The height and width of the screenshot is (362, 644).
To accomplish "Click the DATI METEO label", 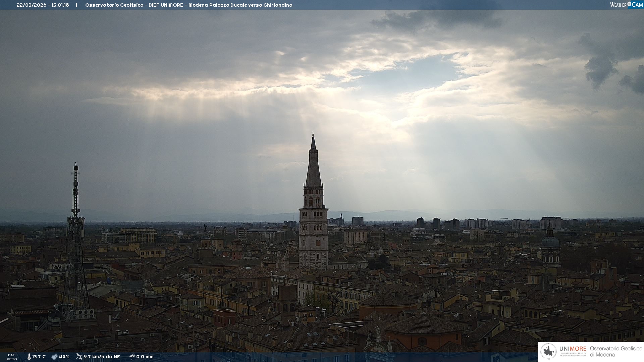I will pos(12,357).
